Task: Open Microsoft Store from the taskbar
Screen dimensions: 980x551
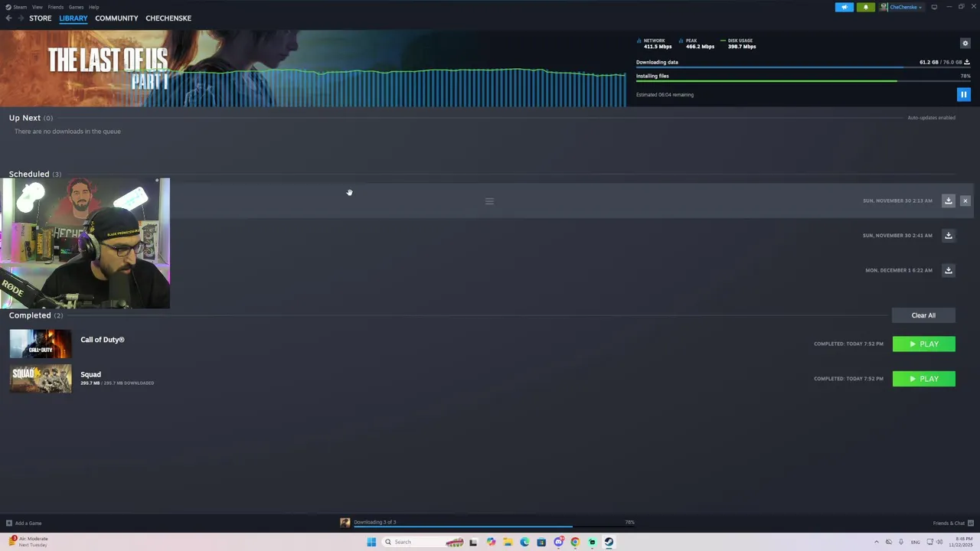Action: click(541, 542)
